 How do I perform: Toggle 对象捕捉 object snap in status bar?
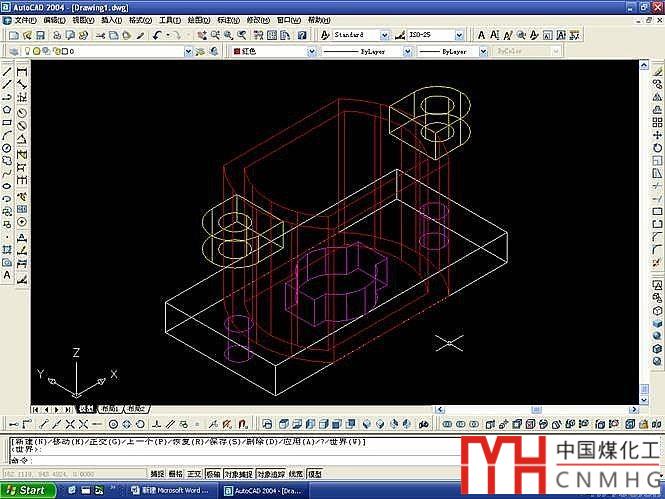click(240, 474)
